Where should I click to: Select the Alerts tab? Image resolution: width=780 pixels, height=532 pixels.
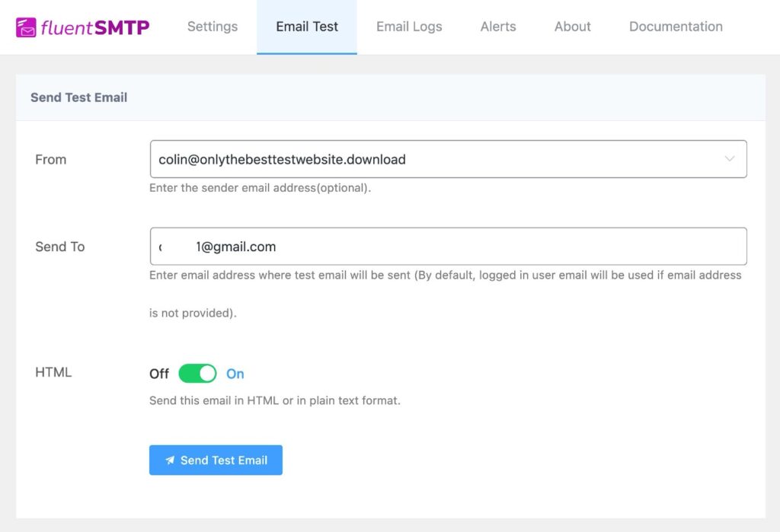coord(497,27)
